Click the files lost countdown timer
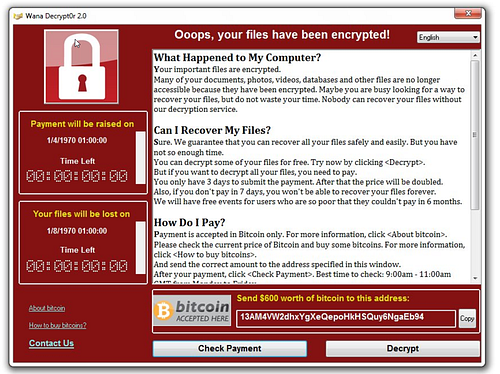Viewport: 500px width, 374px height. coord(77,266)
